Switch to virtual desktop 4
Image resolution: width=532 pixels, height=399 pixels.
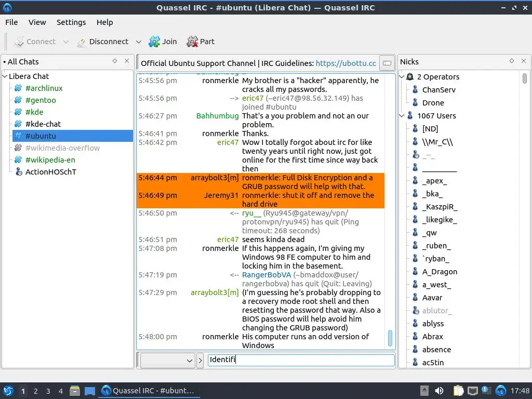tap(61, 391)
